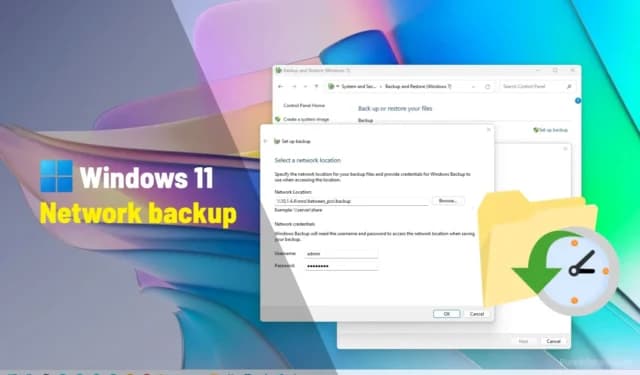Open Create a system image link

[x=306, y=119]
